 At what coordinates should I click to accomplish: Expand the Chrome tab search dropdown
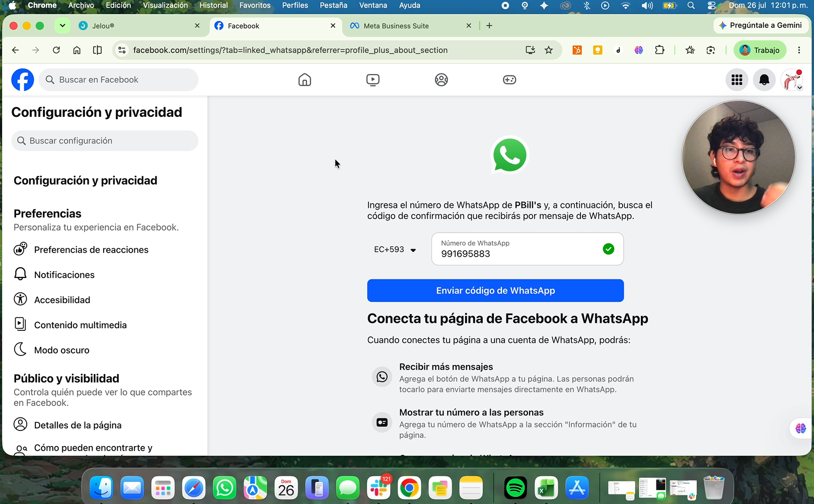[62, 25]
